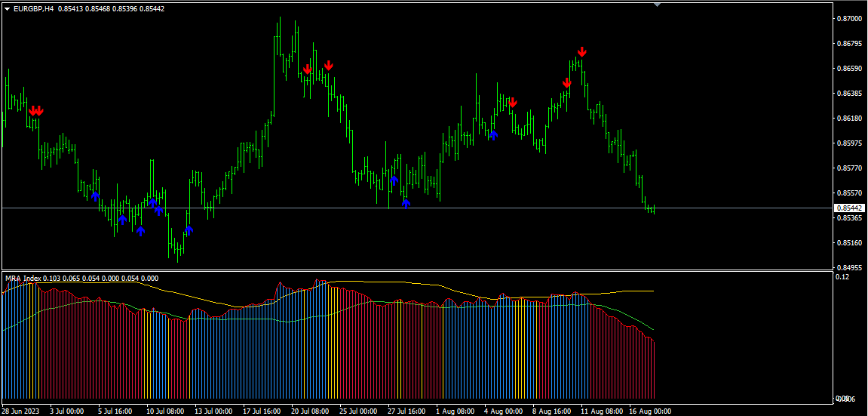The width and height of the screenshot is (868, 416).
Task: Click the 20 Jul 08:00 time label
Action: pyautogui.click(x=310, y=411)
